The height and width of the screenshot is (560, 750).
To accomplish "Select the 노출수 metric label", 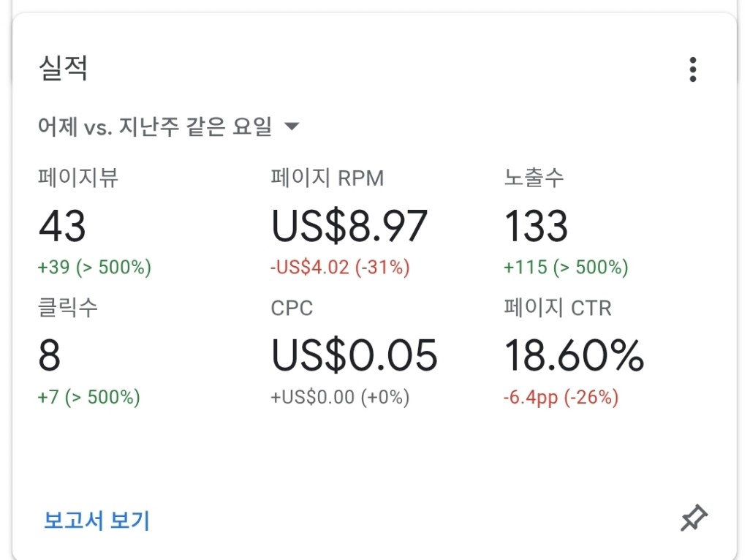I will click(x=534, y=178).
